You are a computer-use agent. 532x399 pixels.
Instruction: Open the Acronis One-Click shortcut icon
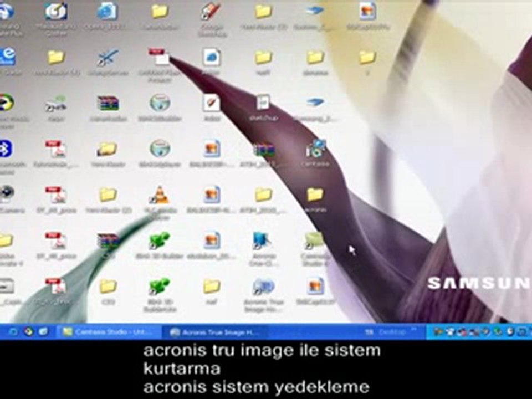point(263,241)
